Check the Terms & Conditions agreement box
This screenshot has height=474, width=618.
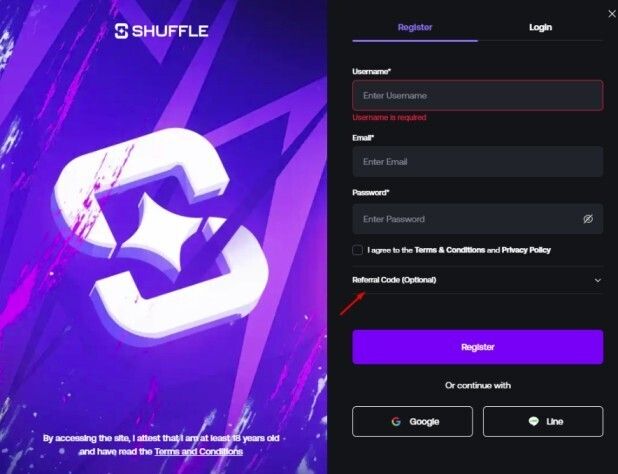[357, 250]
